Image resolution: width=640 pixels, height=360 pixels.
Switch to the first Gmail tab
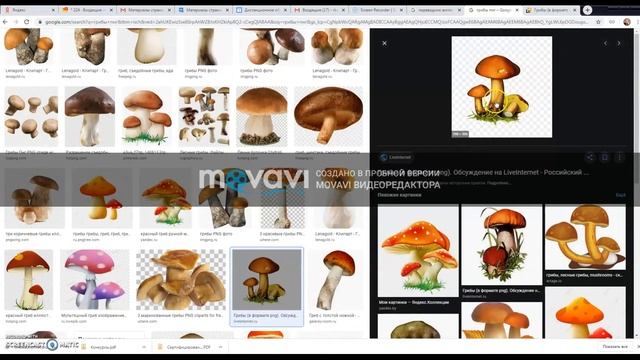(x=145, y=10)
